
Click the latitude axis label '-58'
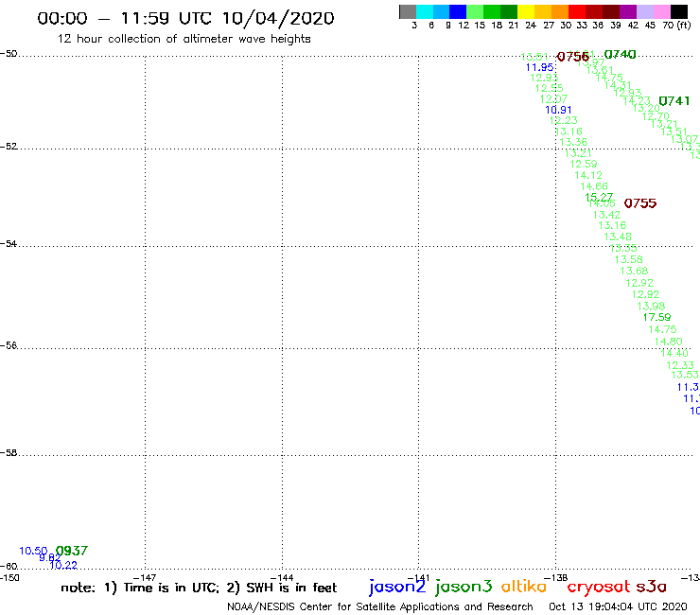(9, 453)
